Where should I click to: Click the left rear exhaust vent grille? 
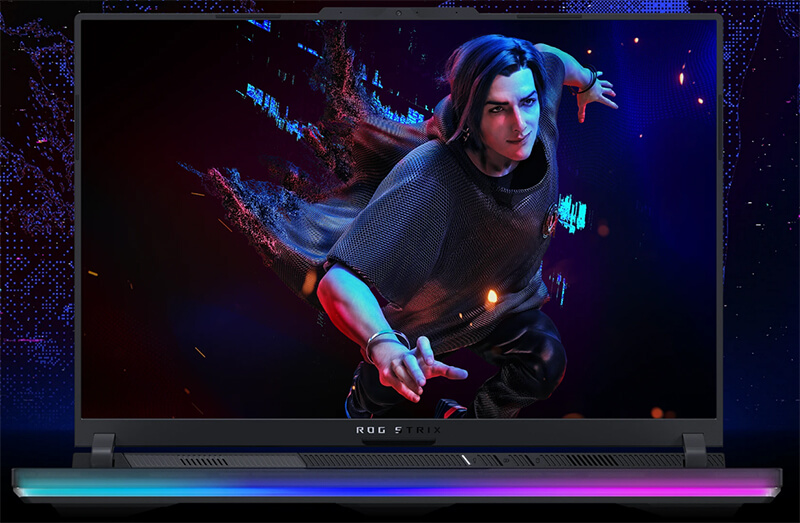pos(205,461)
